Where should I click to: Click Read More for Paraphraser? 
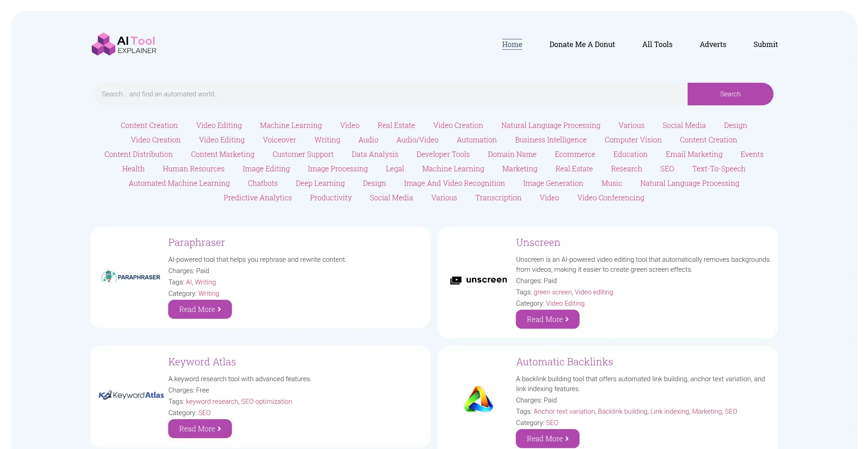pyautogui.click(x=200, y=309)
